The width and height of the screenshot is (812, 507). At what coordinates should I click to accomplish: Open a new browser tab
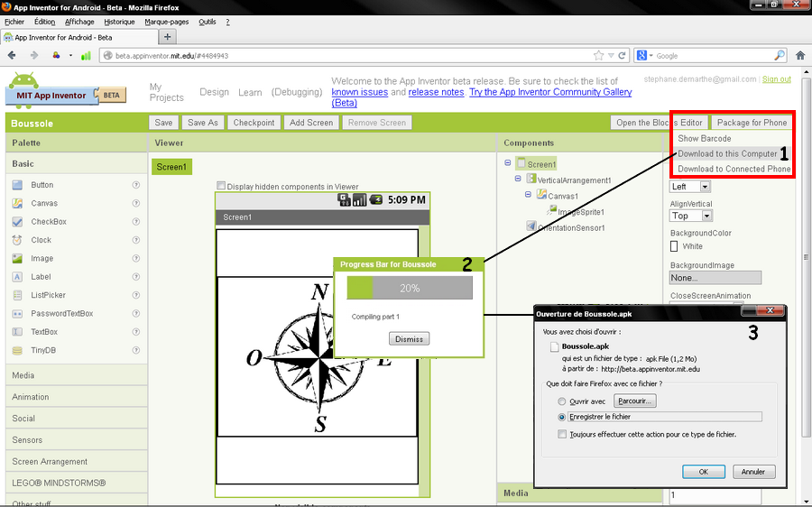tap(167, 37)
